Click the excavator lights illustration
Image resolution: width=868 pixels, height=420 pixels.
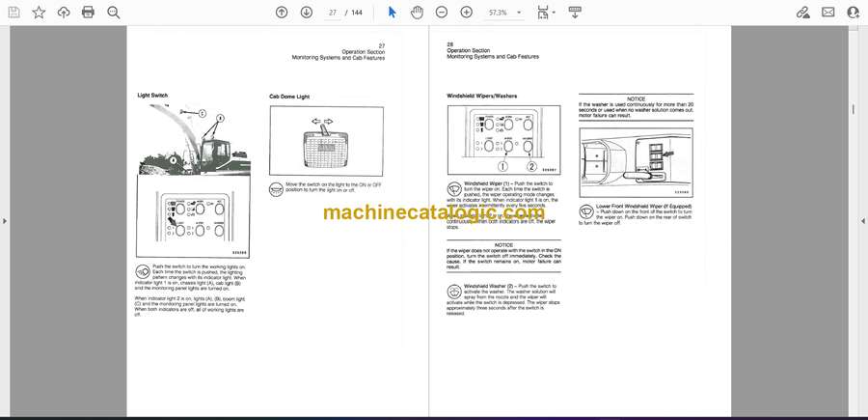coord(193,140)
